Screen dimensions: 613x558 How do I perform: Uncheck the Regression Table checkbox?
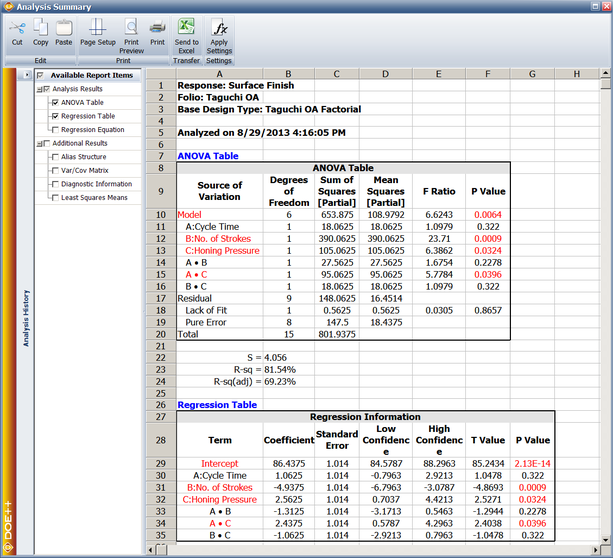55,116
